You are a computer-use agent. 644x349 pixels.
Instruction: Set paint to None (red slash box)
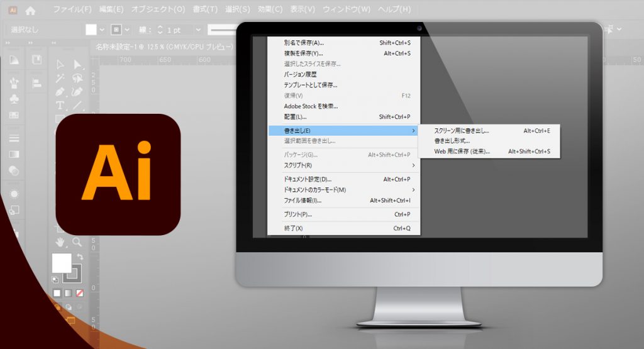click(x=80, y=293)
